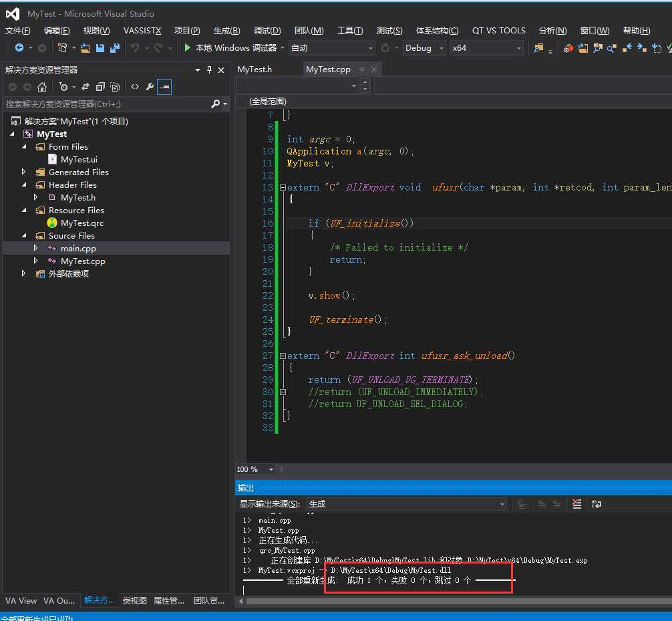The width and height of the screenshot is (672, 621).
Task: Select MyTest.qrc in Solution Explorer
Action: pos(82,223)
